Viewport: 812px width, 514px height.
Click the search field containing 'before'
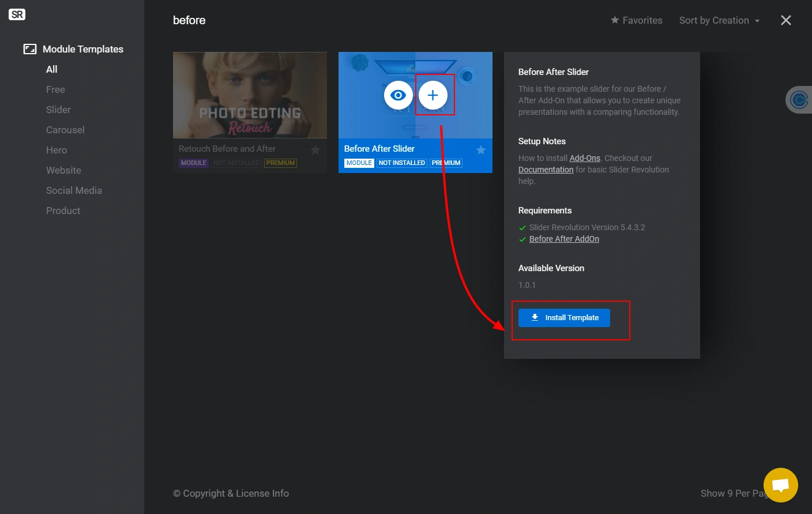[x=189, y=20]
